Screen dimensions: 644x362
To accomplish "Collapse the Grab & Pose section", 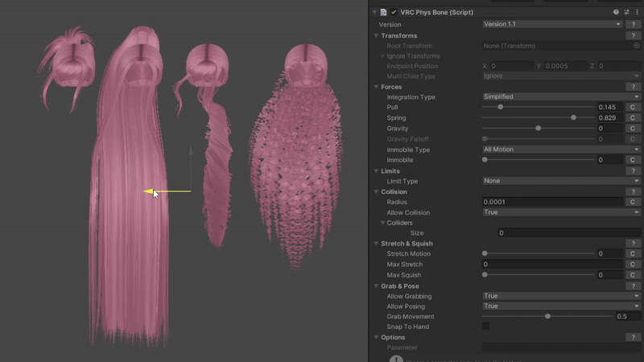I will [x=376, y=286].
